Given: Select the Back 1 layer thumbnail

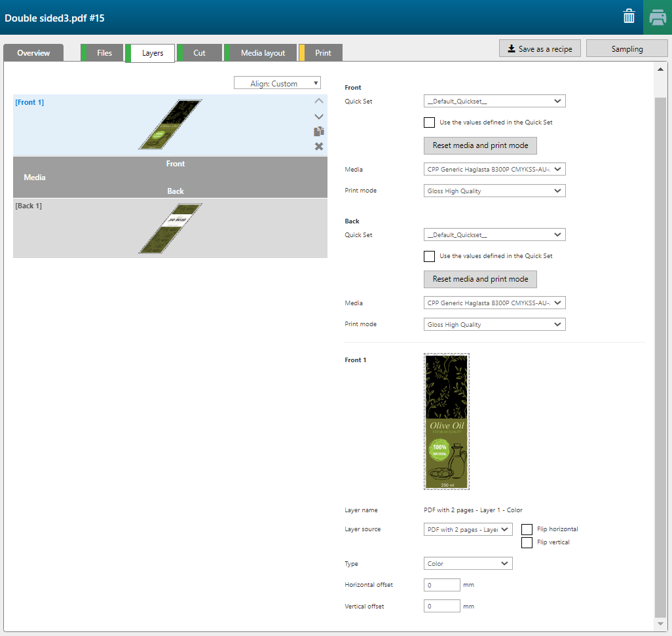Looking at the screenshot, I should click(x=170, y=229).
